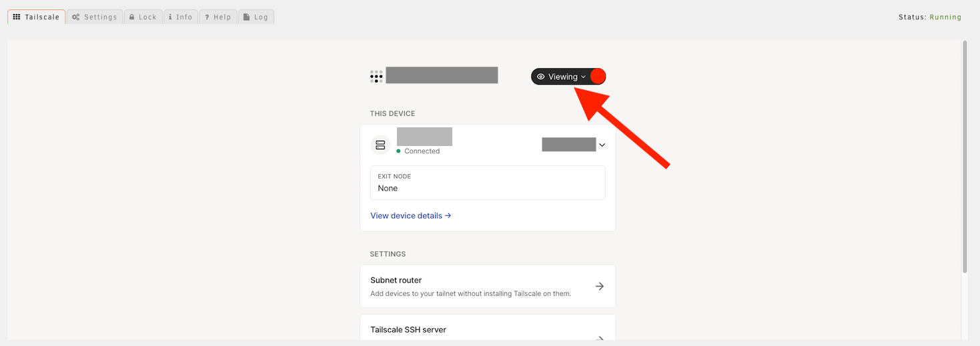Open the Viewing mode dropdown

coord(562,77)
